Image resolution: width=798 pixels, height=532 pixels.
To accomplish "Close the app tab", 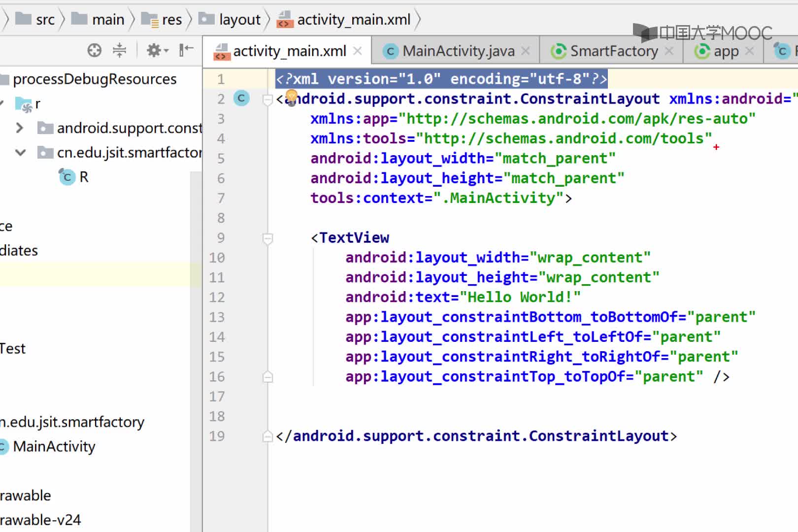I will point(750,51).
